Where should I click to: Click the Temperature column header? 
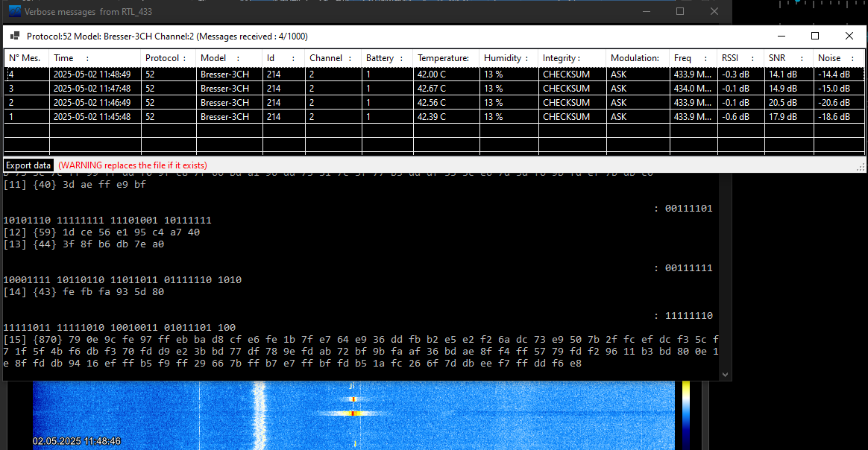[446, 58]
